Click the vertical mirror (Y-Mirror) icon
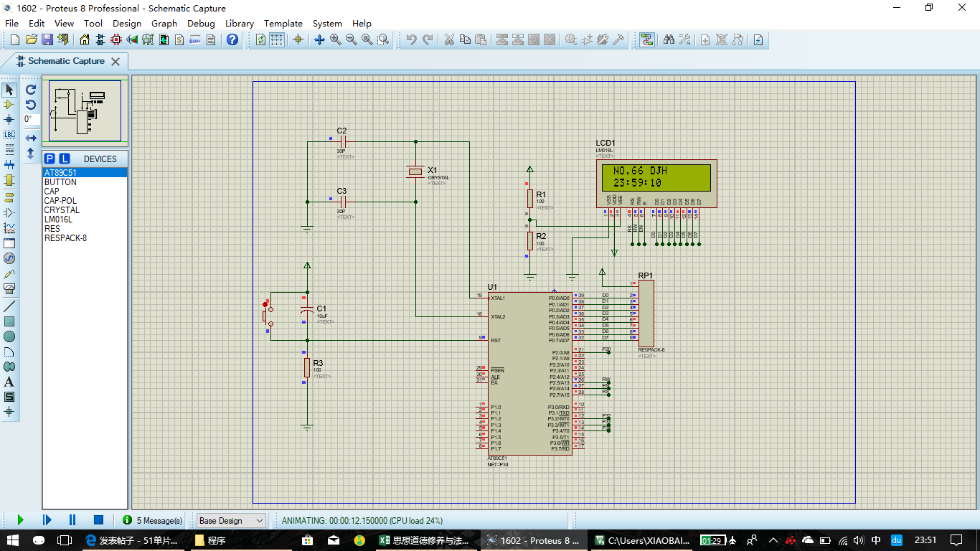Viewport: 980px width, 551px height. click(31, 153)
